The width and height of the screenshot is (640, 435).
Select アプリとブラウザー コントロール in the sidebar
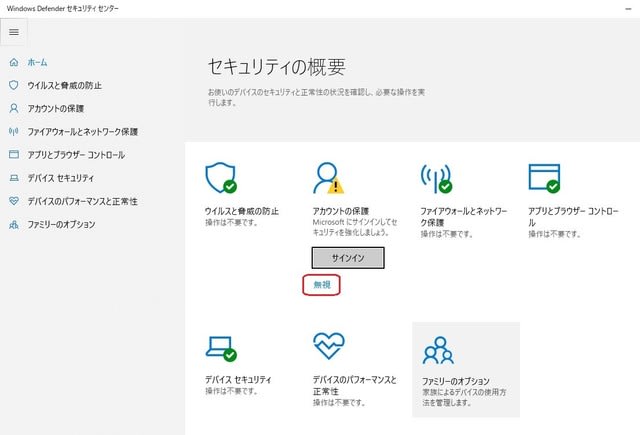(76, 155)
